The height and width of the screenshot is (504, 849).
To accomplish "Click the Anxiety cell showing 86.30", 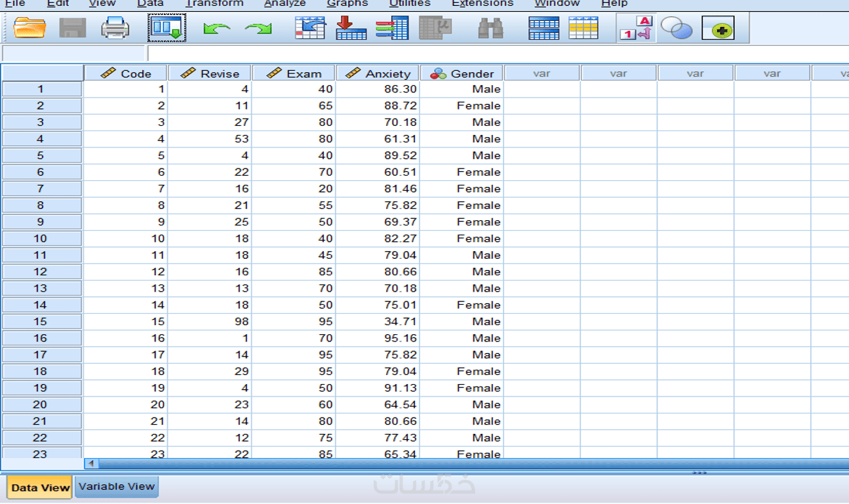I will click(x=378, y=89).
